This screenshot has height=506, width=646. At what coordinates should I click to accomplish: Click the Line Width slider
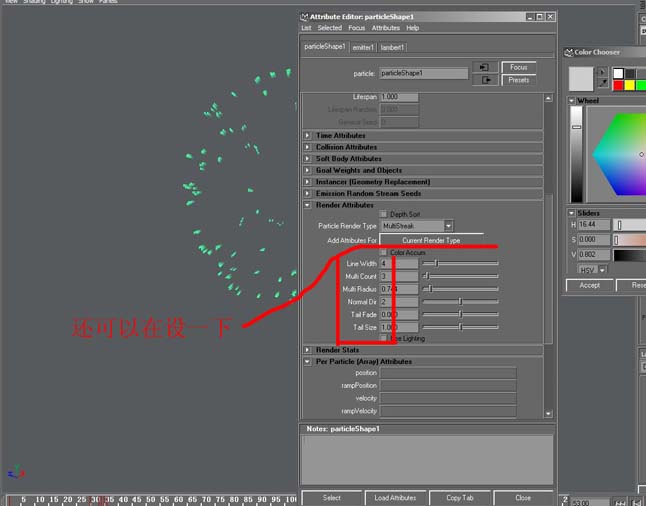click(461, 263)
